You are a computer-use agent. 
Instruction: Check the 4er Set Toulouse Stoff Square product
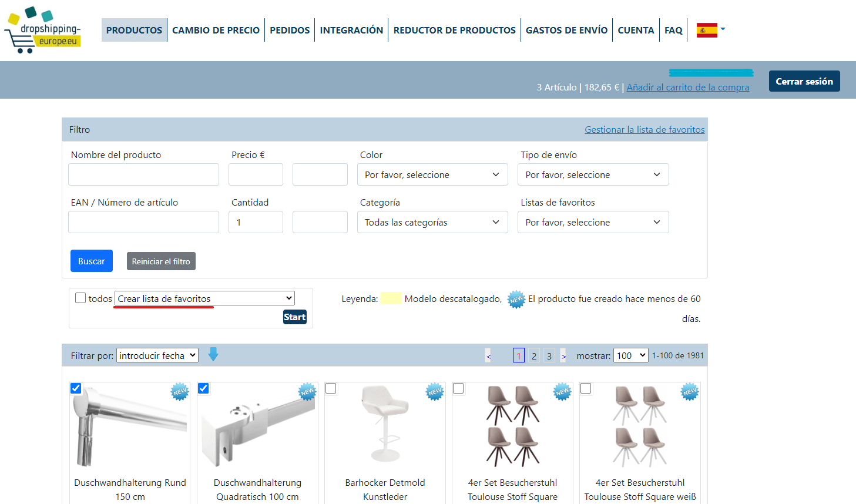coord(458,388)
